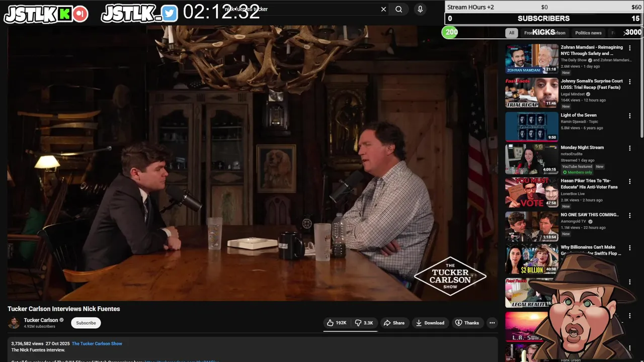Click the Stream HOurs +2 goal bar

point(544,7)
